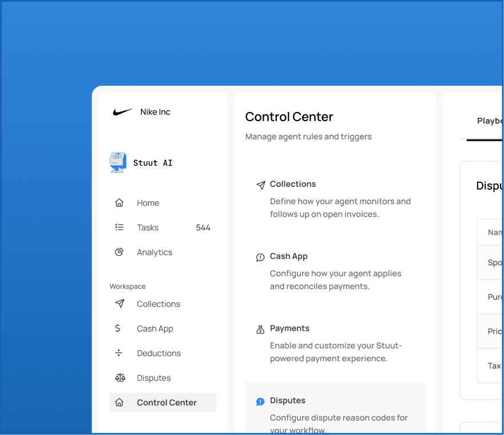The image size is (504, 435).
Task: Open the Collections card in Control Center
Action: [336, 198]
